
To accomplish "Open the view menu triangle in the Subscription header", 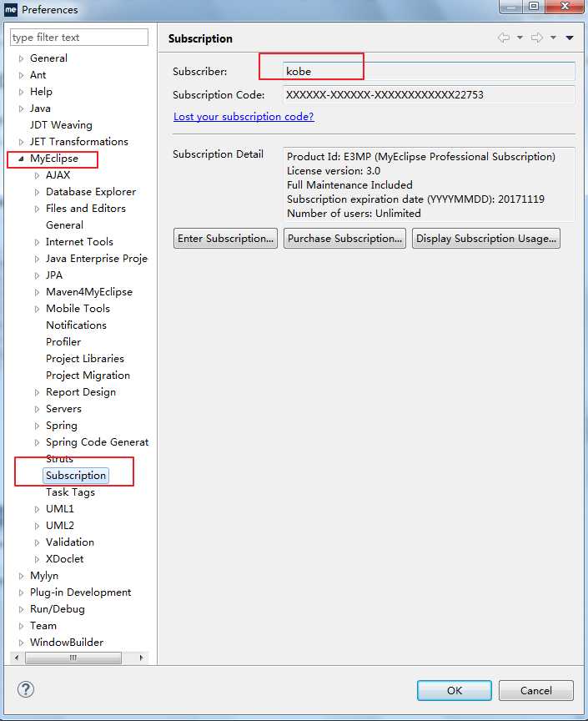I will tap(570, 38).
